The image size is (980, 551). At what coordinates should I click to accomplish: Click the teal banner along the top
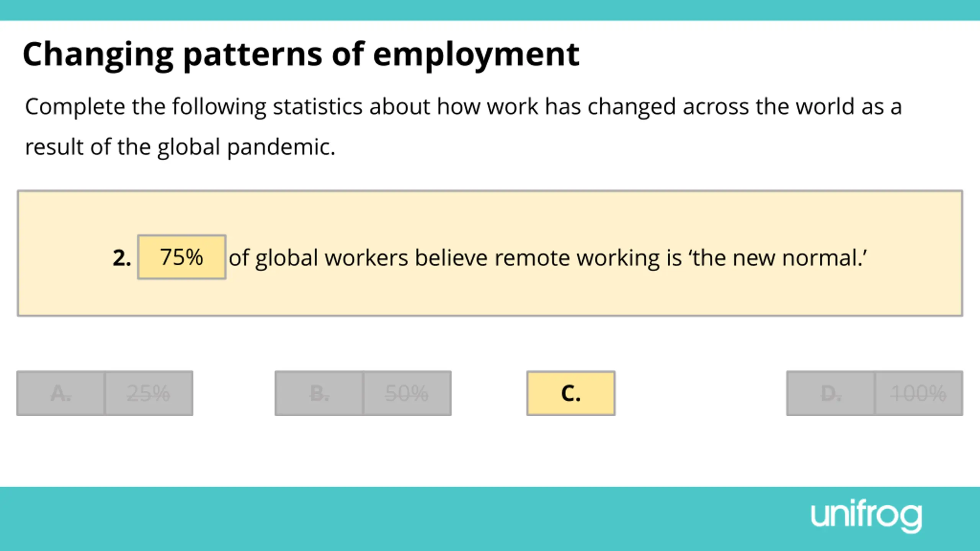[490, 10]
